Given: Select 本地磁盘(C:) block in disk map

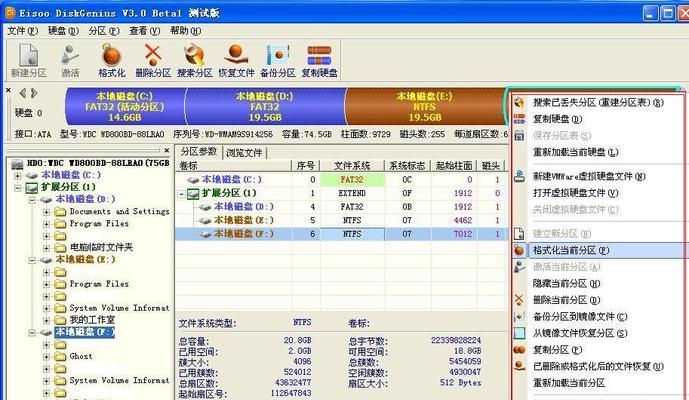Looking at the screenshot, I should pos(125,106).
